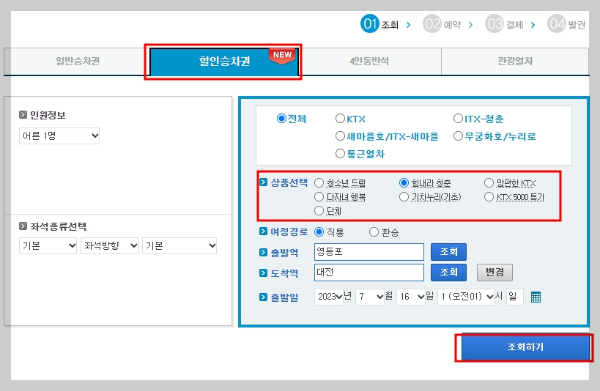Select the 무궁화호/누리로 radio button
This screenshot has width=600, height=391.
coord(458,136)
